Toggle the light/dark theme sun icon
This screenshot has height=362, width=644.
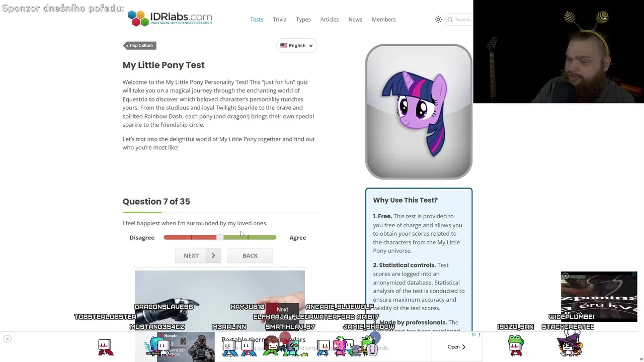coord(438,20)
